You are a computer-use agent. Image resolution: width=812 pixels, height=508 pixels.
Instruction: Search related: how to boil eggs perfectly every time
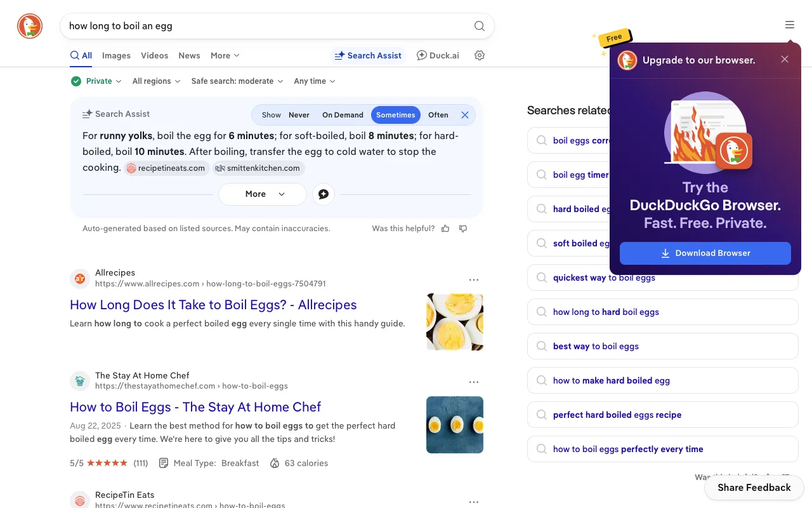(662, 450)
